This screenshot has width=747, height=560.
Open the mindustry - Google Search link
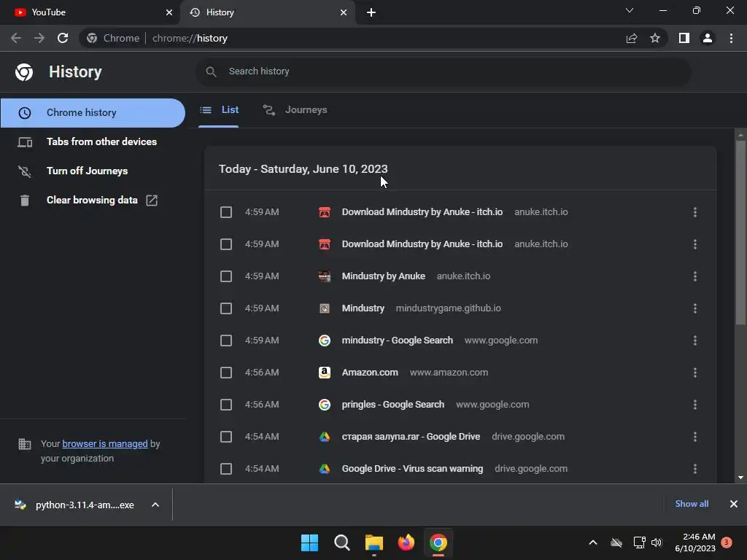point(398,341)
